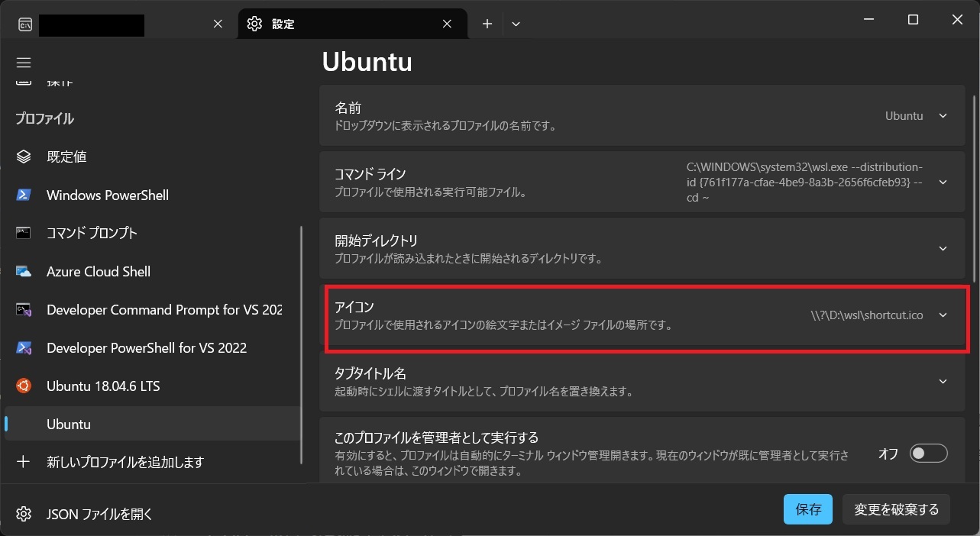Open the new tab dropdown arrow

[x=516, y=24]
